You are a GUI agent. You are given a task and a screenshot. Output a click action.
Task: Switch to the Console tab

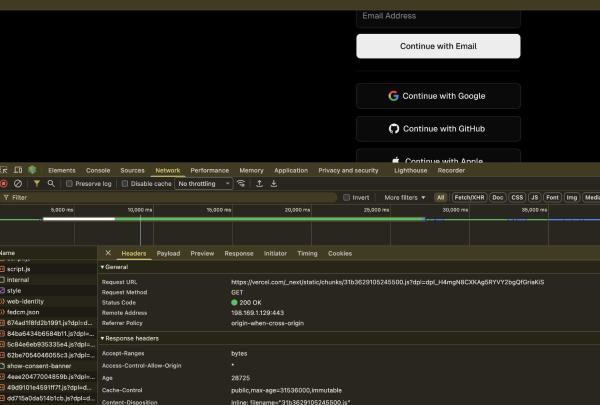98,171
